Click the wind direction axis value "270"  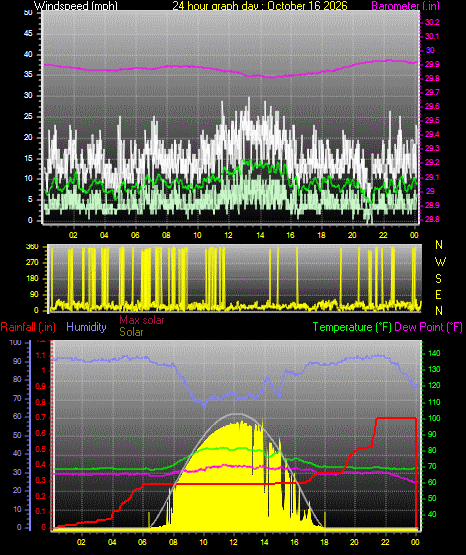tap(32, 263)
